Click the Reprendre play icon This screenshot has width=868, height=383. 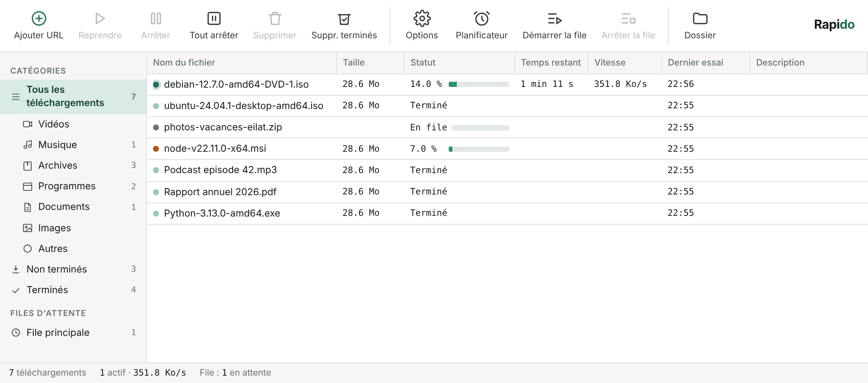click(100, 18)
